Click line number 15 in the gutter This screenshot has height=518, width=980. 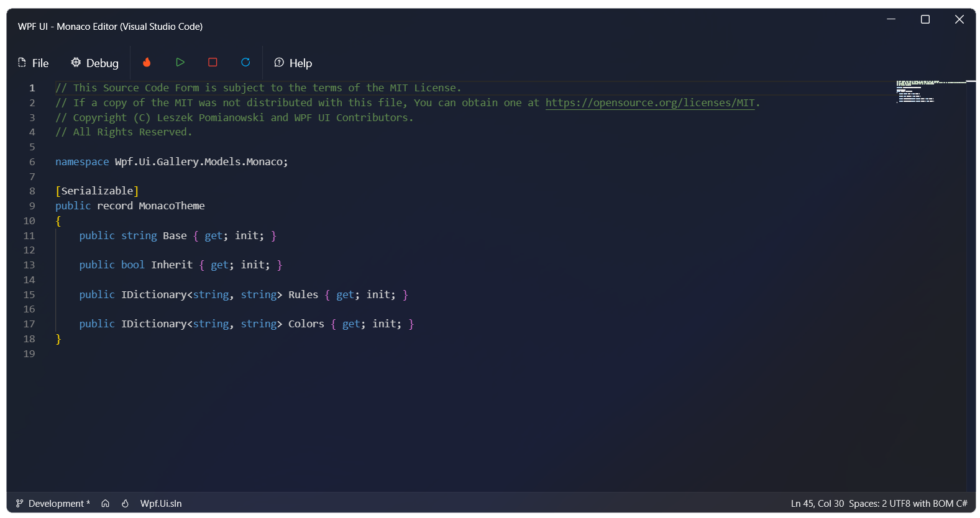click(x=29, y=294)
